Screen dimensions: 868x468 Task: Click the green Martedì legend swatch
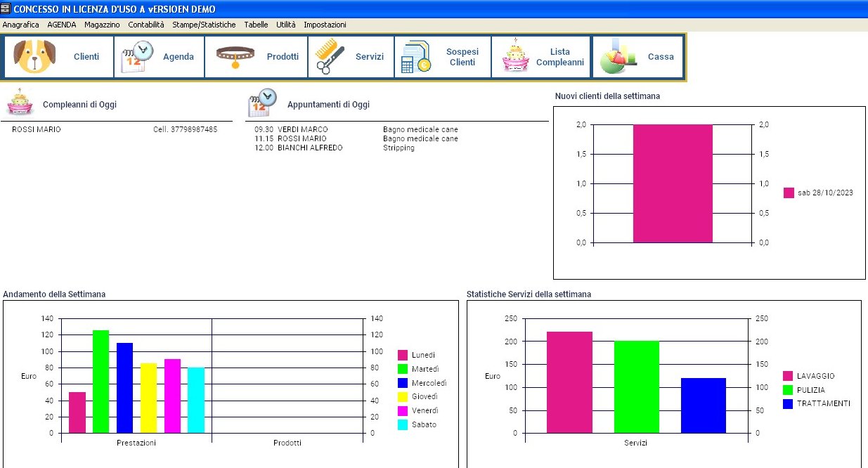click(403, 369)
